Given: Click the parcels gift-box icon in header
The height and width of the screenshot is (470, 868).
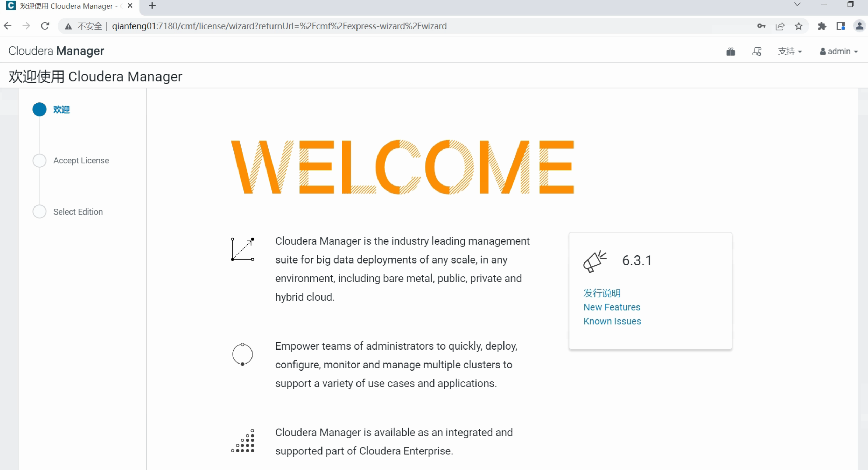Looking at the screenshot, I should pos(730,52).
